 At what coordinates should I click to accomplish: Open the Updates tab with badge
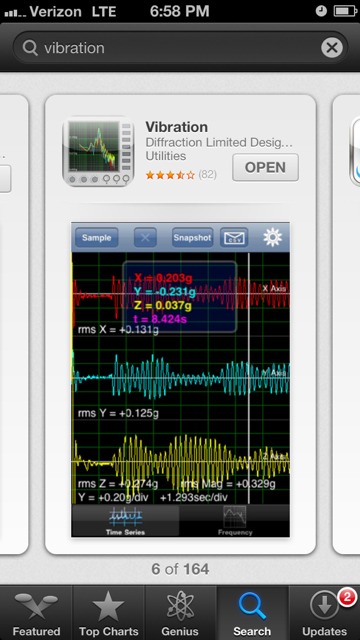(324, 613)
